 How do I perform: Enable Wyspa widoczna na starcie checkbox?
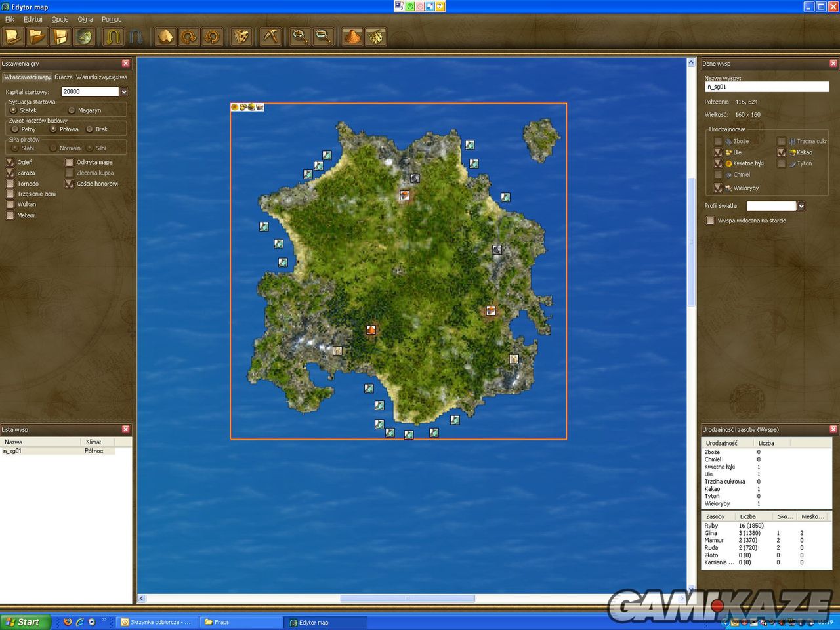(x=710, y=220)
